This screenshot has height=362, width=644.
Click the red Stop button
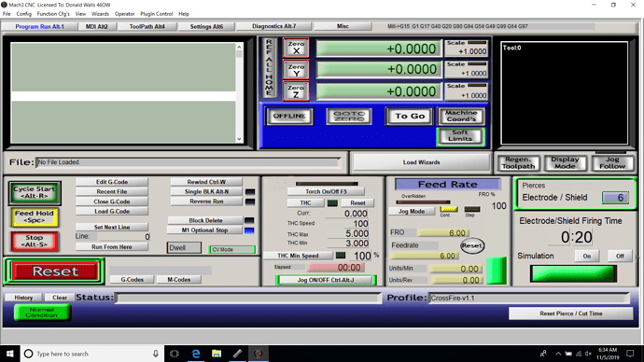coord(35,241)
